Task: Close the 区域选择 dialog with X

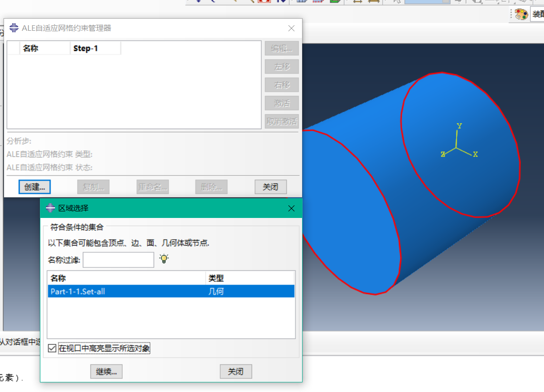Action: [x=291, y=208]
